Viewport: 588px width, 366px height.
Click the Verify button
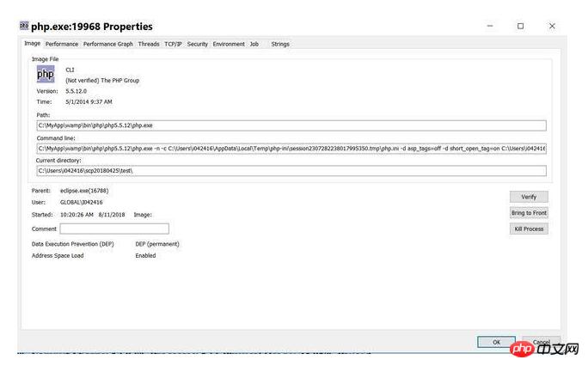(529, 197)
